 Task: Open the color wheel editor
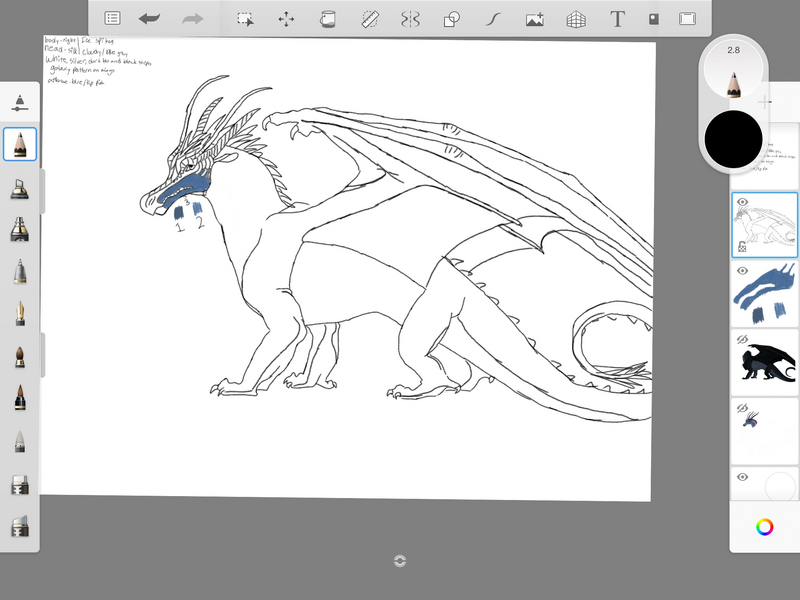765,526
